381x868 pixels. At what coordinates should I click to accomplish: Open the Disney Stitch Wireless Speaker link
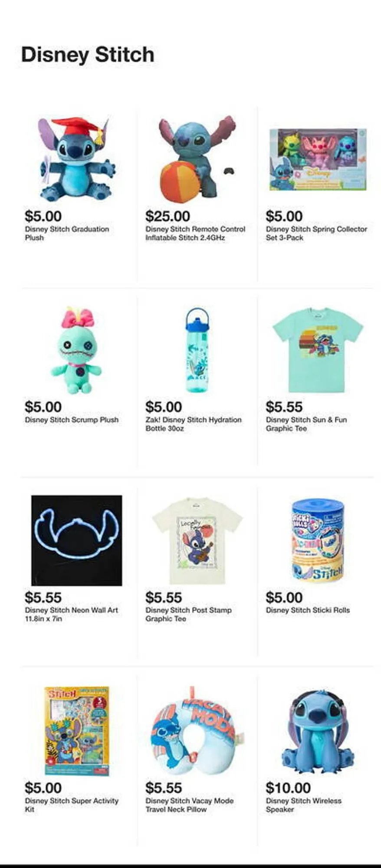(303, 805)
